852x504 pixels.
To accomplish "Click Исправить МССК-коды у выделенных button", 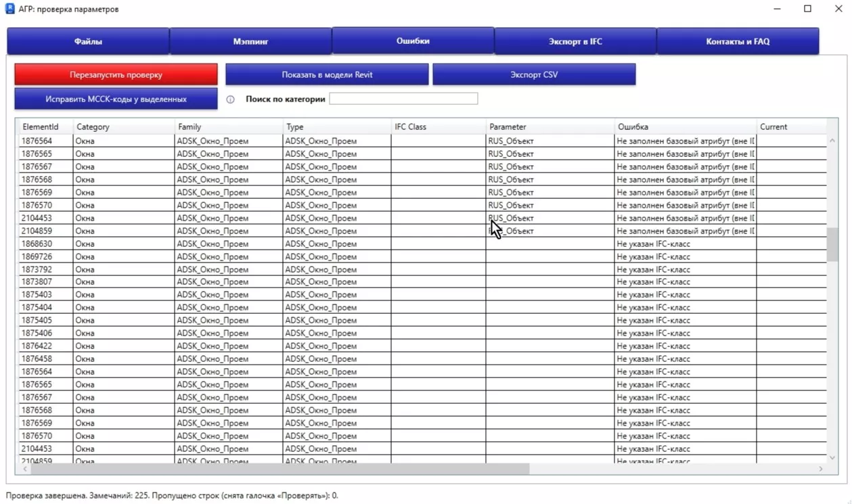I will pos(116,99).
